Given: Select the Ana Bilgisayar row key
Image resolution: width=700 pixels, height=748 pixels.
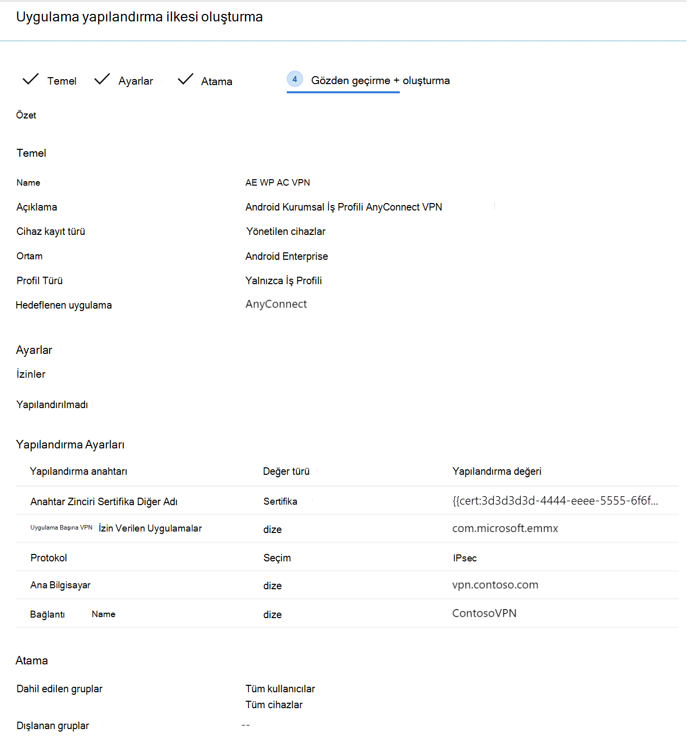Looking at the screenshot, I should pos(60,585).
